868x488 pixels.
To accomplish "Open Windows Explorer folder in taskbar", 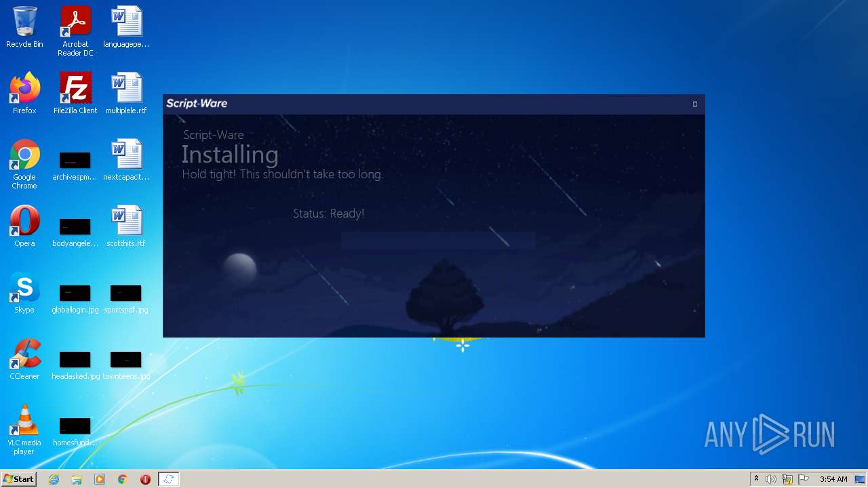I will [77, 479].
